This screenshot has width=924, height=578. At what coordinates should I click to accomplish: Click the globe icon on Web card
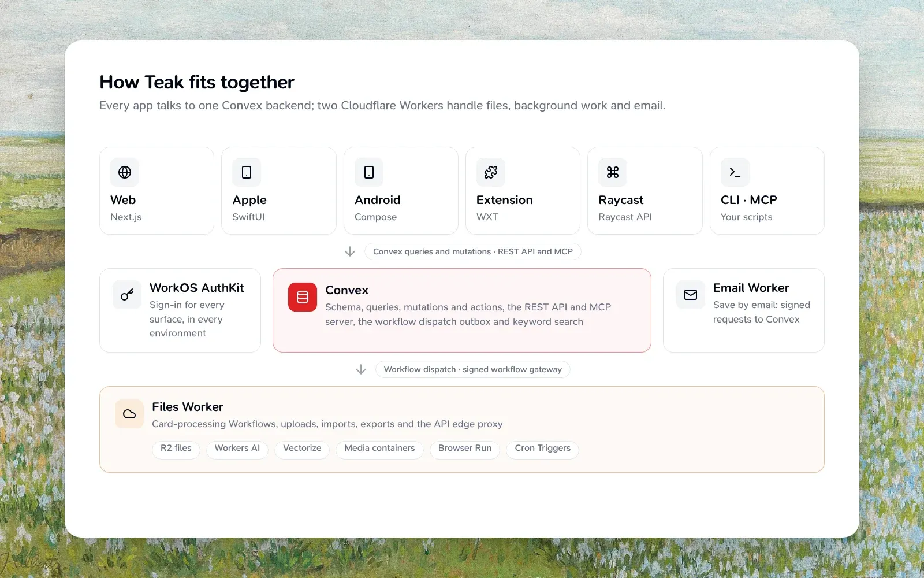click(125, 172)
